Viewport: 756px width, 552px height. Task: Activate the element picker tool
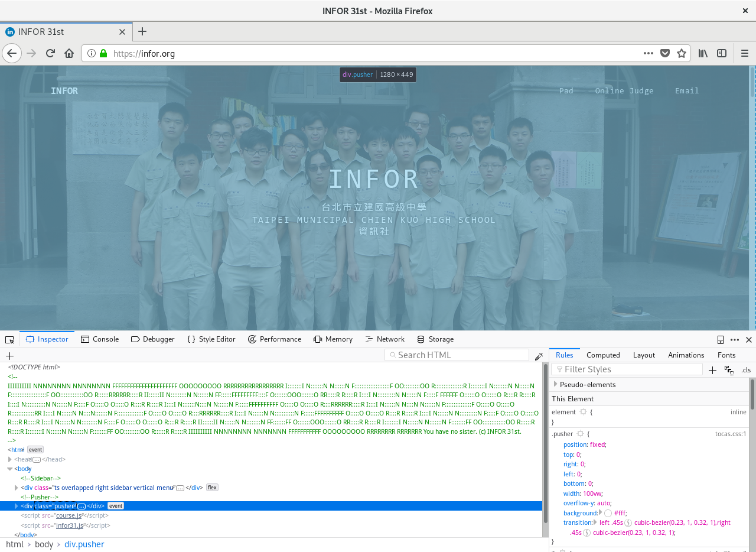tap(9, 339)
